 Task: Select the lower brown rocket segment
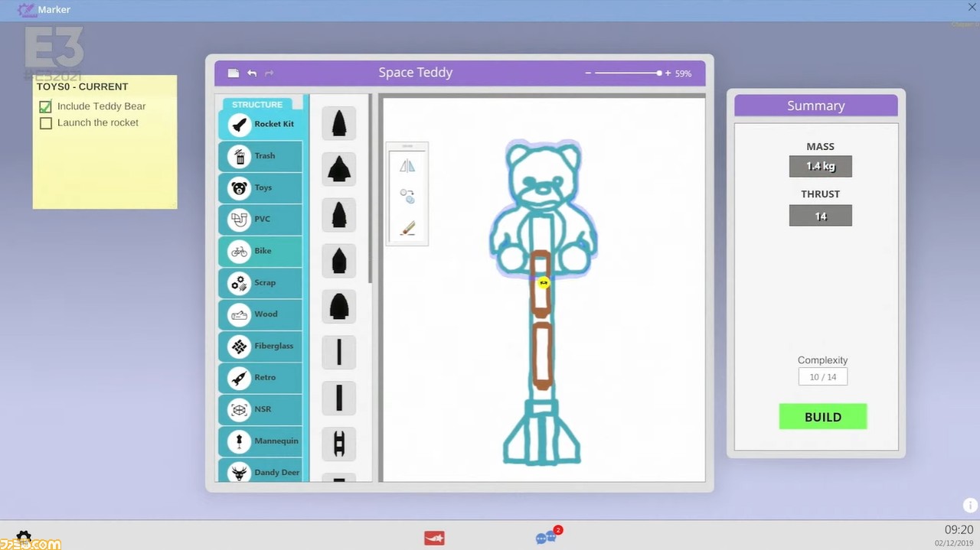[542, 356]
